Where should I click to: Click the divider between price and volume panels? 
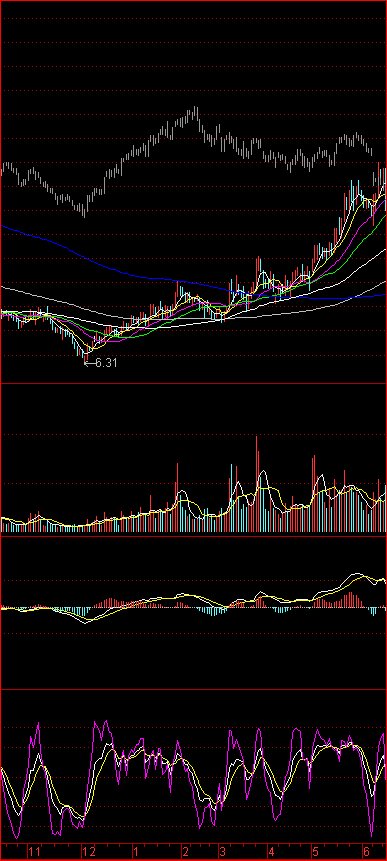pyautogui.click(x=193, y=383)
